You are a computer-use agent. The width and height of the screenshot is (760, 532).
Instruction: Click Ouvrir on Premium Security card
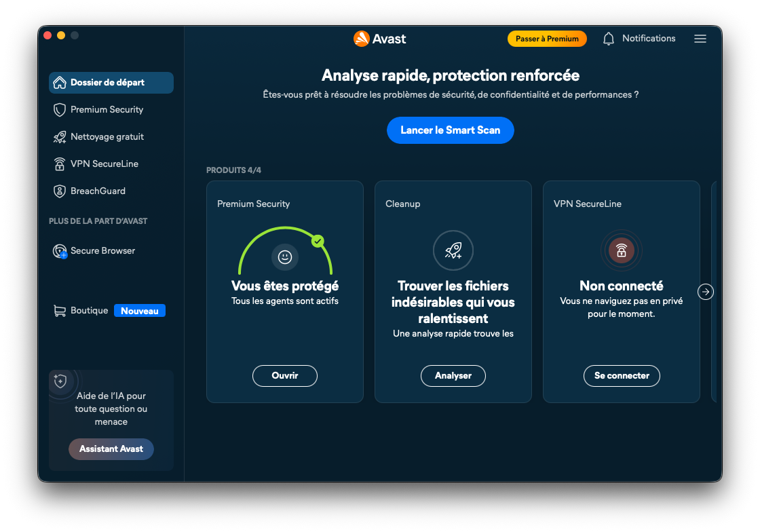[x=285, y=376]
